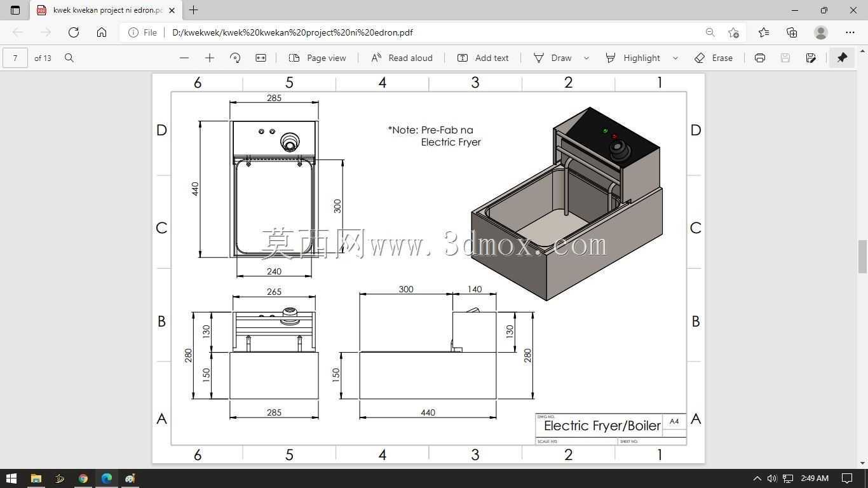This screenshot has height=488, width=868.
Task: Activate the Highlight tool
Action: tap(632, 58)
